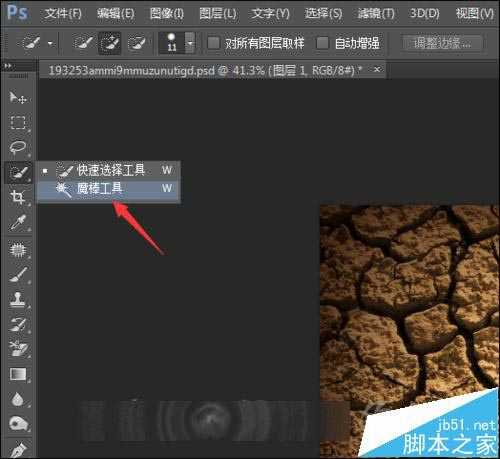Open the 图像(I) menu
The width and height of the screenshot is (500, 459).
167,13
